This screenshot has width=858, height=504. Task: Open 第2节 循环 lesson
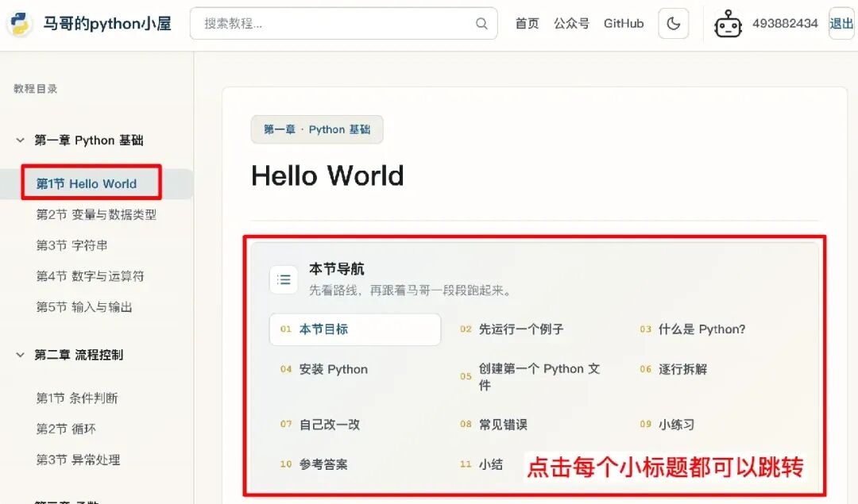coord(66,429)
